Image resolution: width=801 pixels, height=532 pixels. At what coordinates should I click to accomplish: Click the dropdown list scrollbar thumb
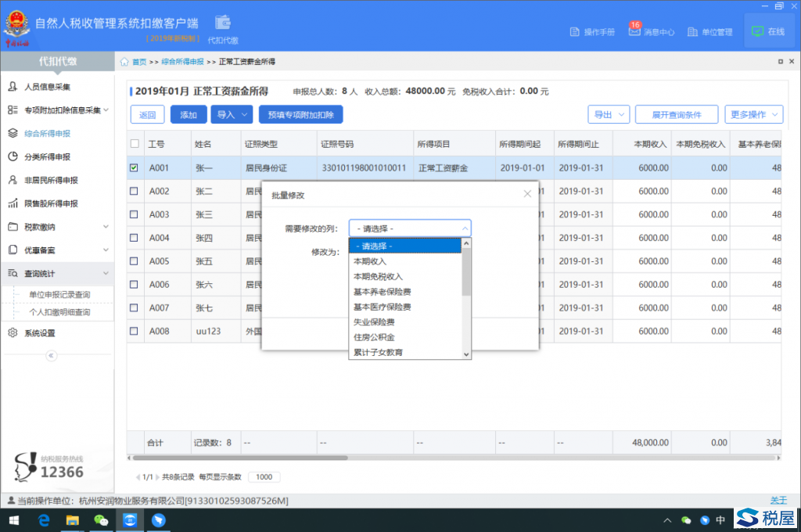pyautogui.click(x=466, y=272)
